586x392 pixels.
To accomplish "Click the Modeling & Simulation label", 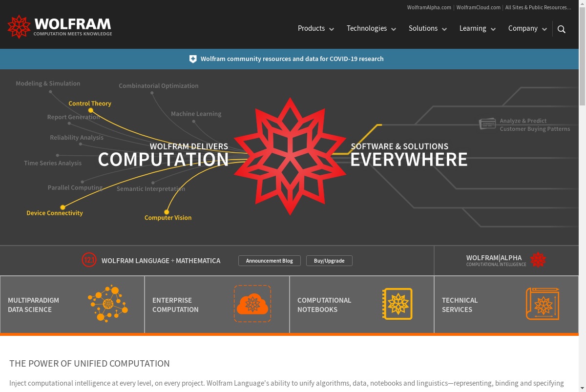I will (x=48, y=83).
